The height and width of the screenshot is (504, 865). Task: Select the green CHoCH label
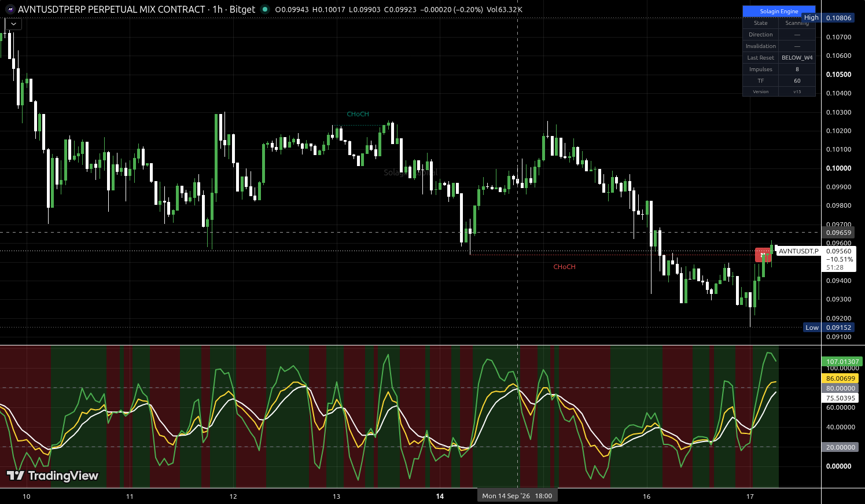pyautogui.click(x=358, y=114)
